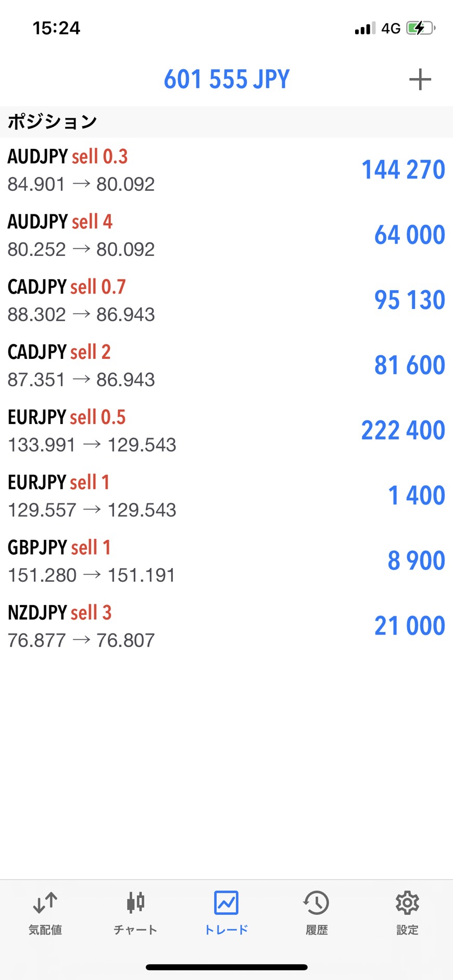Tap the 222 400 profit value
Screen dimensions: 453x980
pyautogui.click(x=403, y=431)
